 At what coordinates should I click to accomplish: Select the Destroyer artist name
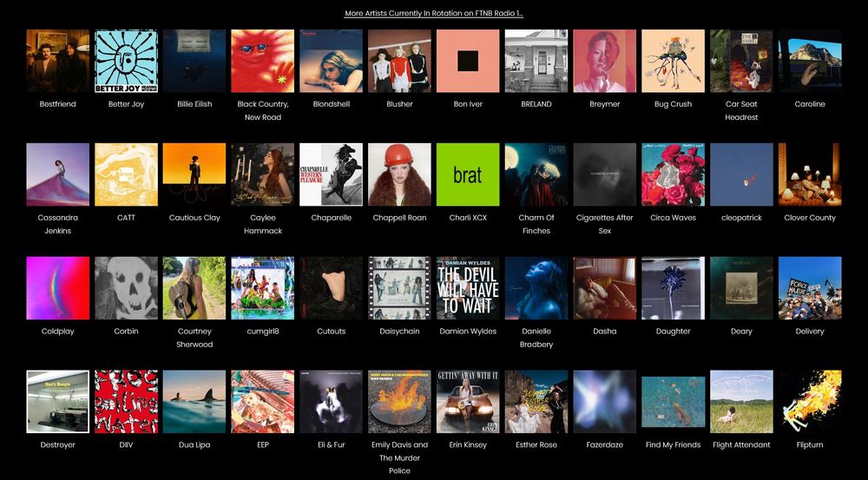click(x=57, y=444)
